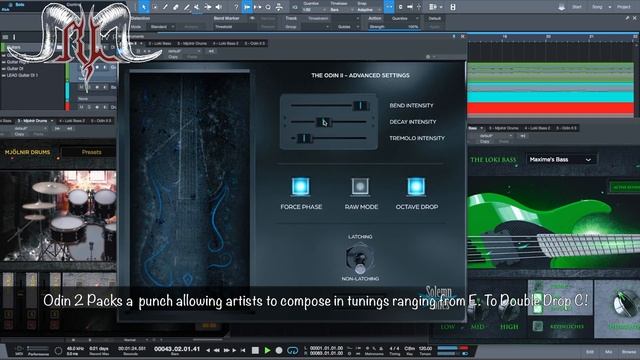Open the default preset dropdown in Odin window
Viewport: 640px width, 360px height.
[184, 51]
